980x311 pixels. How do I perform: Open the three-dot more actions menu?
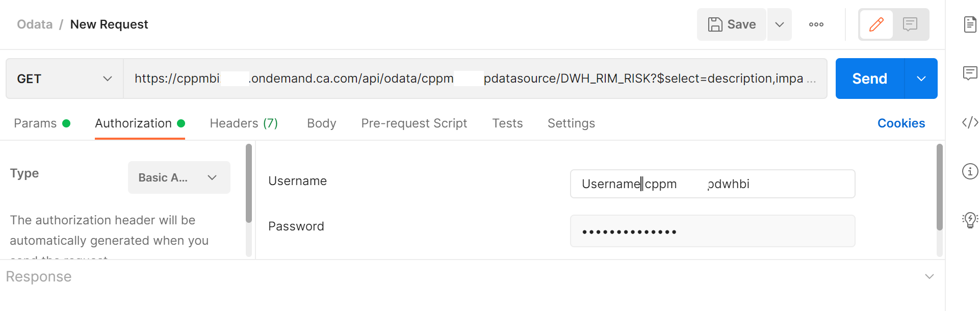pos(816,24)
